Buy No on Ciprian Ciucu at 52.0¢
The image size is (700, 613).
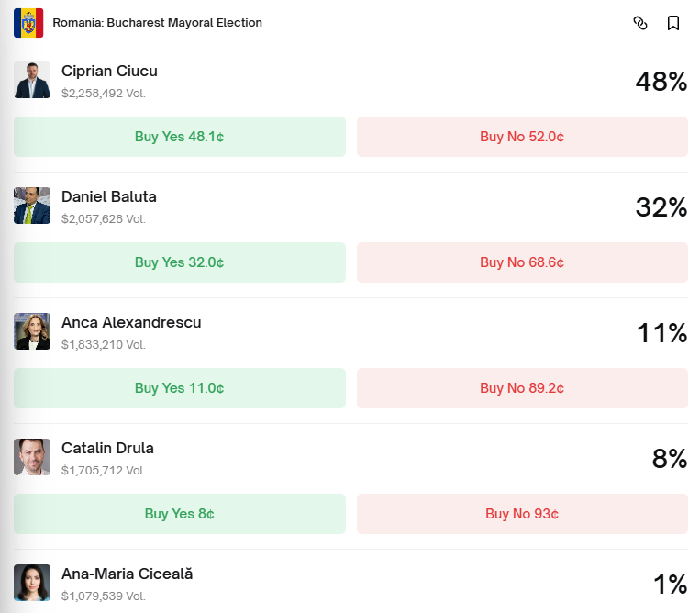click(522, 137)
